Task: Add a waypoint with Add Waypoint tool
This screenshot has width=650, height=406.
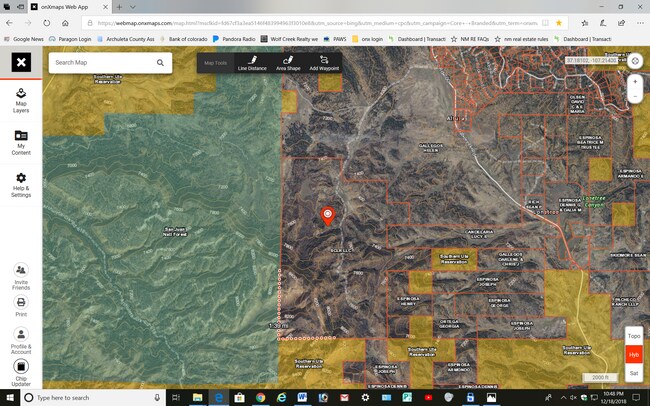Action: (325, 63)
